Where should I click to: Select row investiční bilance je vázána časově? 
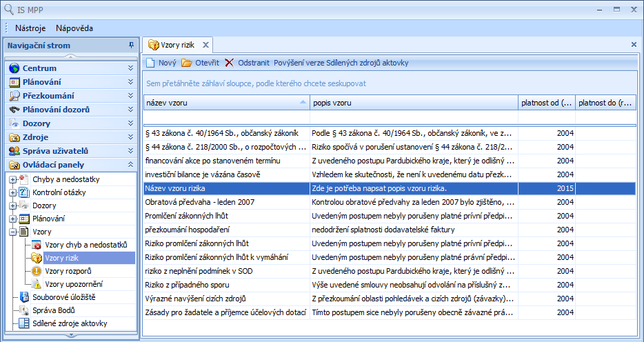coord(390,174)
